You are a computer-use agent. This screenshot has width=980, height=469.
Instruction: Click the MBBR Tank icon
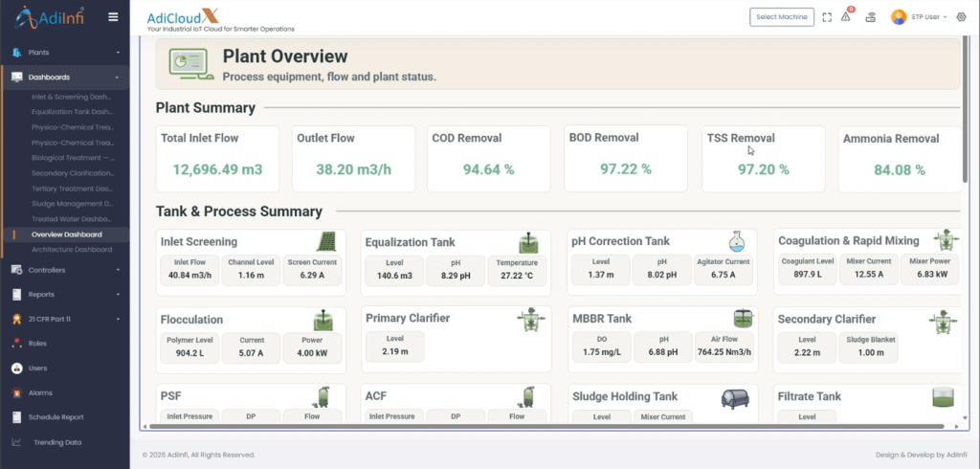(743, 319)
